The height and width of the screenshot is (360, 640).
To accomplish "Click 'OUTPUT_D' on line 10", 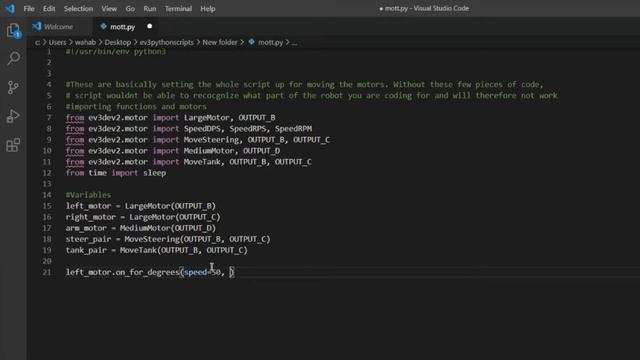I will (x=261, y=151).
